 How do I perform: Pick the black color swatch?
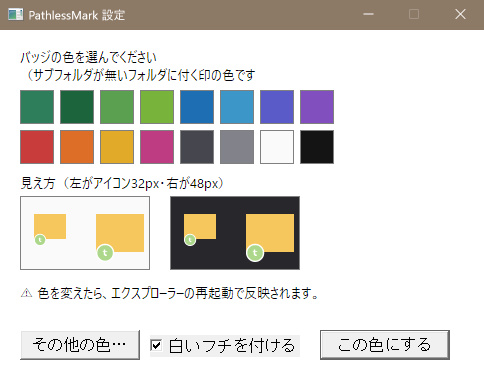(317, 147)
